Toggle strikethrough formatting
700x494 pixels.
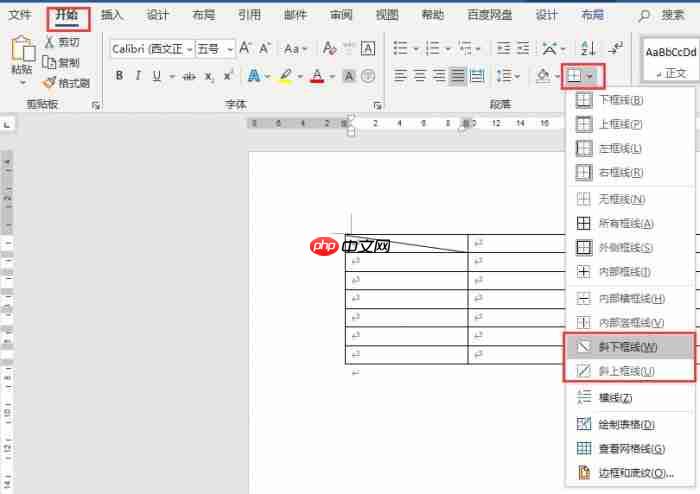pos(189,76)
